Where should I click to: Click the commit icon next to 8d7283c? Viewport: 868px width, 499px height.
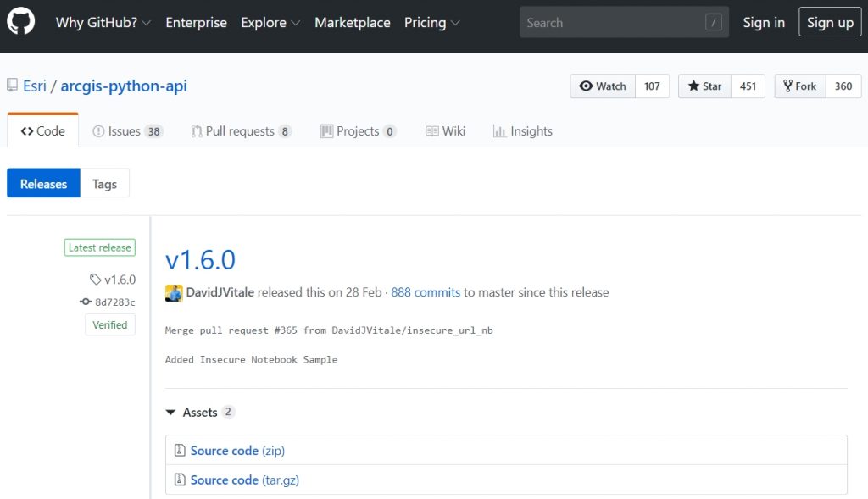(x=85, y=301)
